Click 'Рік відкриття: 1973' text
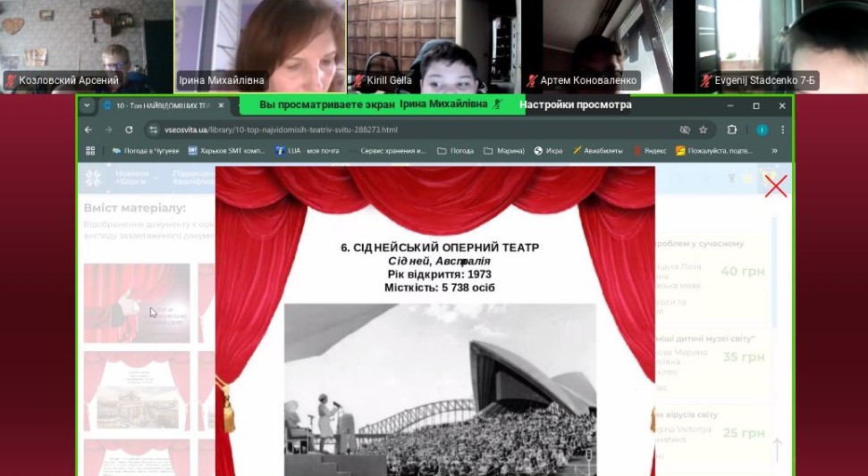 (x=440, y=274)
